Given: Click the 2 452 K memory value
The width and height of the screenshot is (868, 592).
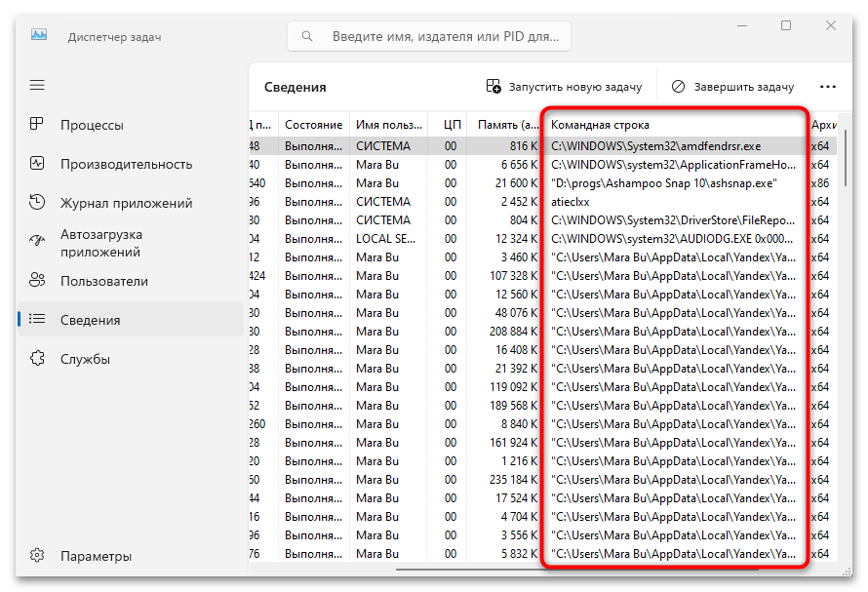Looking at the screenshot, I should click(x=519, y=202).
